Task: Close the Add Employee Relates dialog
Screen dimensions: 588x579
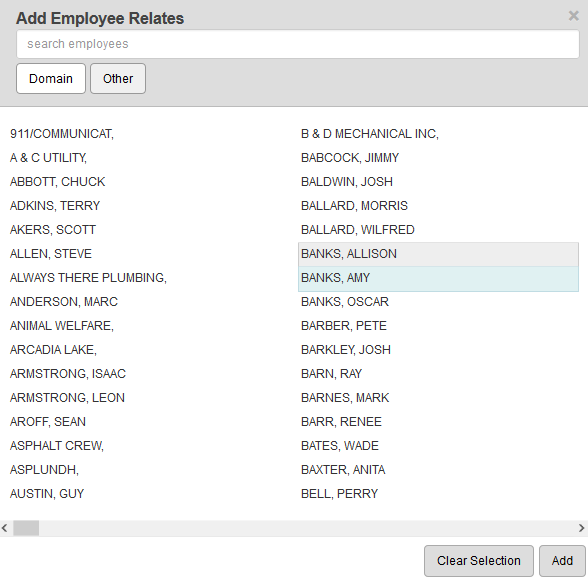Action: (x=573, y=16)
